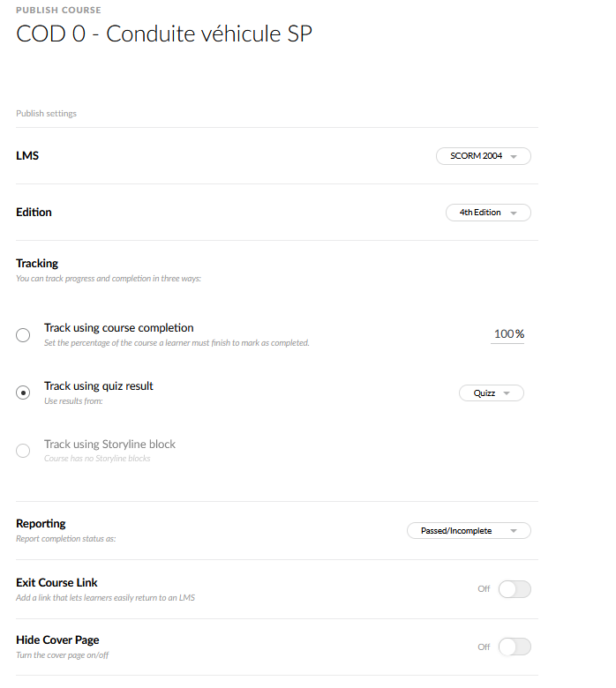Open the Passed/Incomplete reporting dropdown
Screen dimensions: 616x688
point(469,531)
